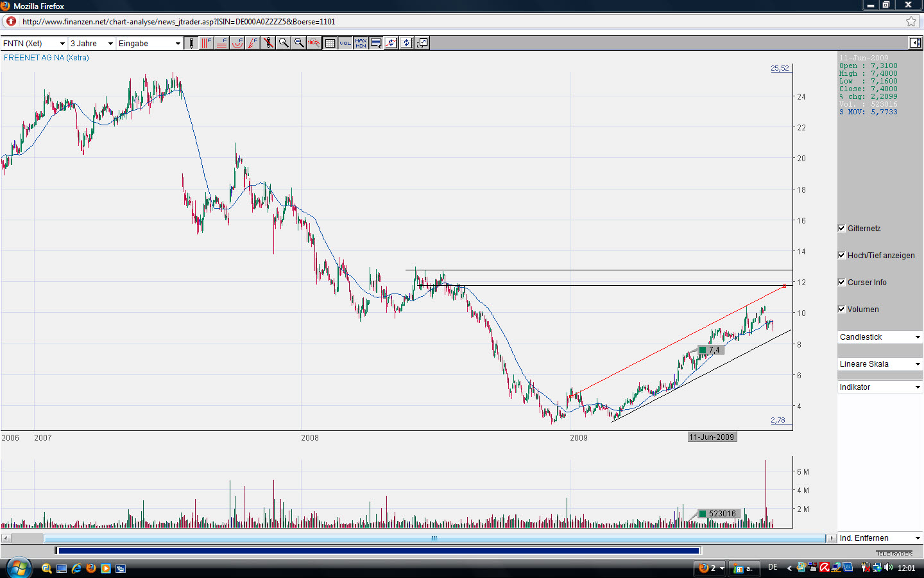
Task: Open the Windows Start menu orb
Action: tap(19, 568)
